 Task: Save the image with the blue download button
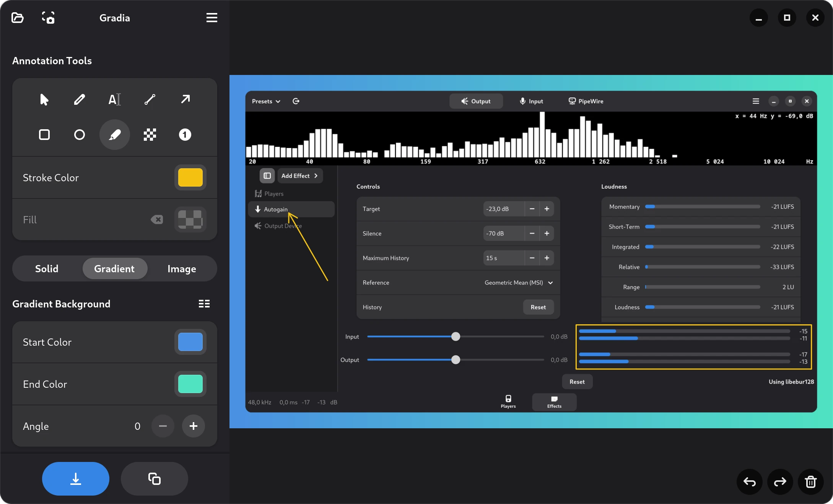pos(76,479)
